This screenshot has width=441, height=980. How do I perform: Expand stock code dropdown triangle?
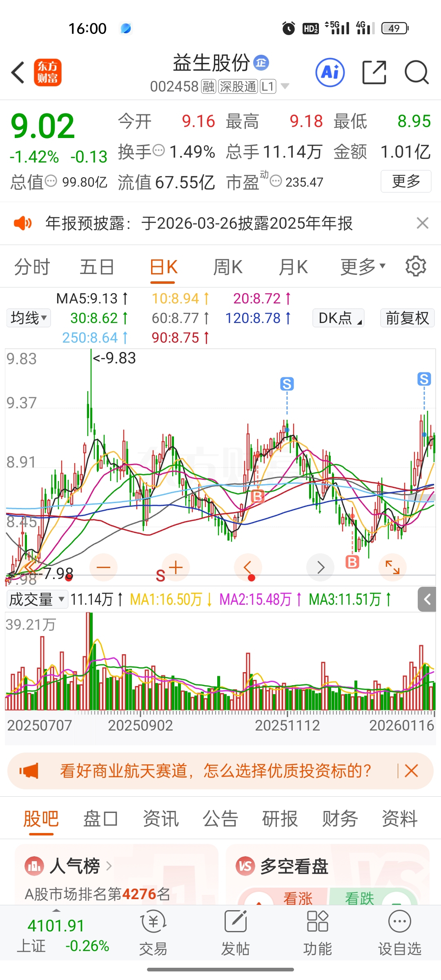pos(285,86)
